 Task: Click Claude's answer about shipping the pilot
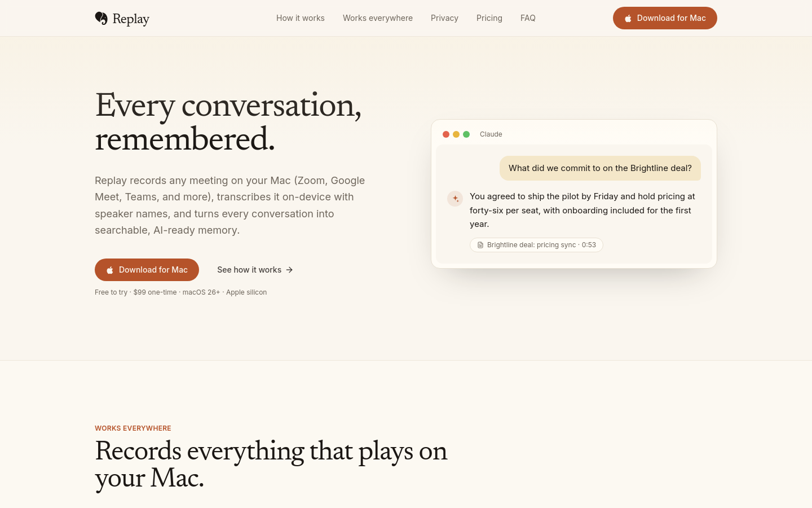click(582, 210)
